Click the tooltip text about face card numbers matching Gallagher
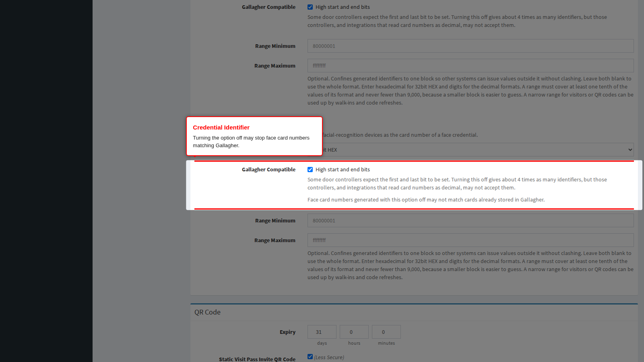Viewport: 644px width, 362px height. pos(251,142)
